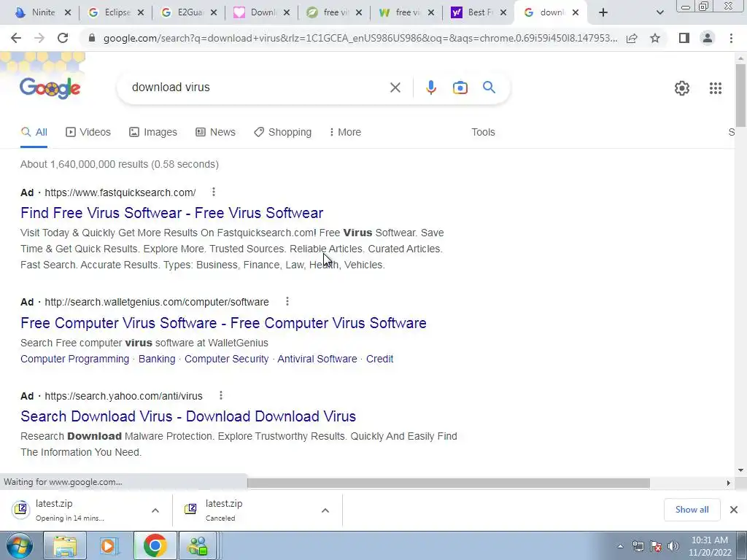Share this page via share icon
747x560 pixels.
click(632, 38)
